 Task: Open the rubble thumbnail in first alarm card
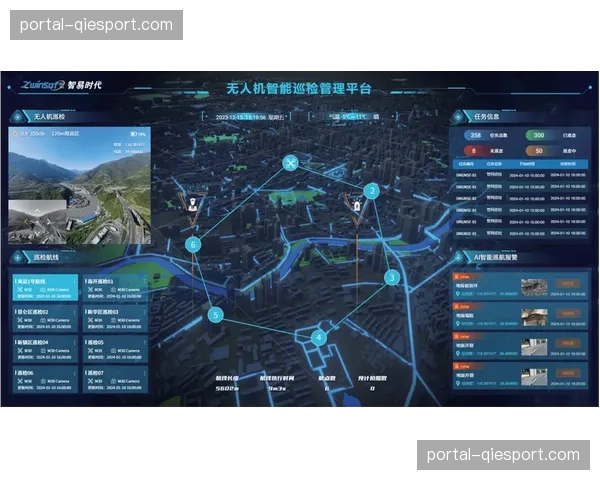coord(534,287)
